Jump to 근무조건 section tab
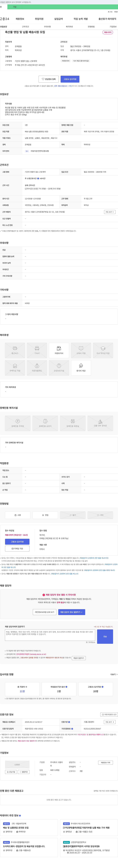The image size is (118, 868). pos(25,27)
